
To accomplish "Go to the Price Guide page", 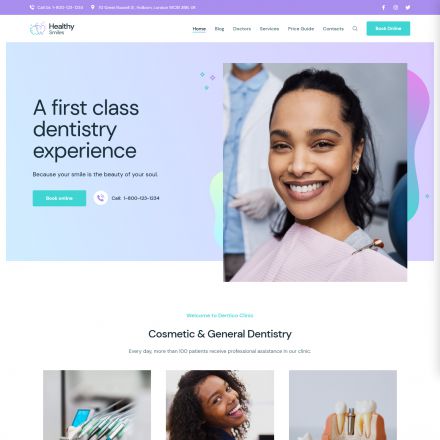I will tap(301, 29).
